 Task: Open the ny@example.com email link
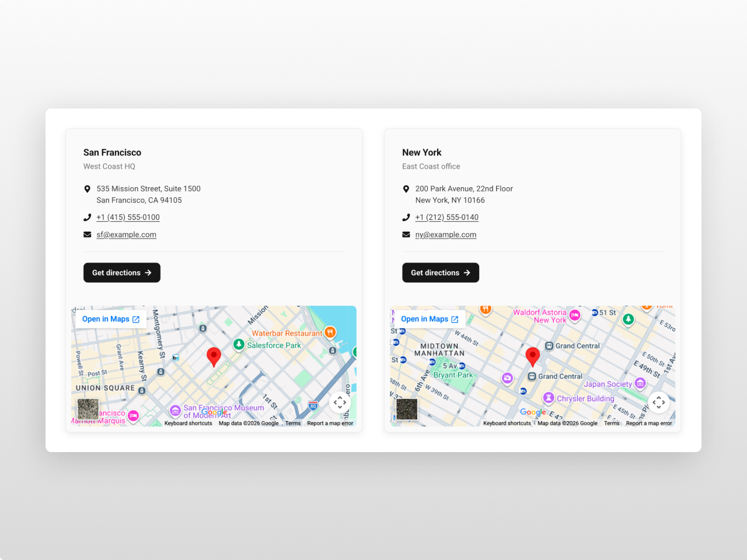coord(446,235)
